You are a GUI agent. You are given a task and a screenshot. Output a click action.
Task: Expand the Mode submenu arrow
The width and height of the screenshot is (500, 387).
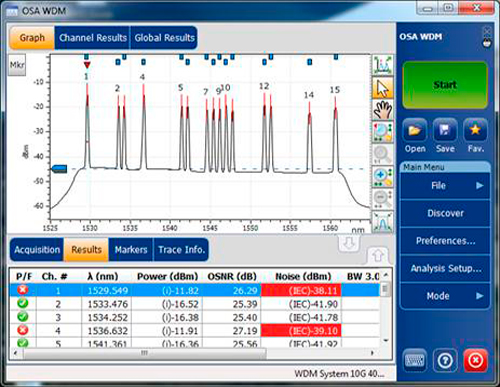479,296
